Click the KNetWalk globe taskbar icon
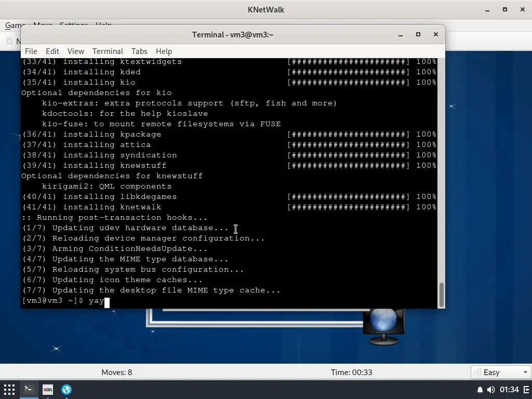The width and height of the screenshot is (532, 399). coord(66,389)
